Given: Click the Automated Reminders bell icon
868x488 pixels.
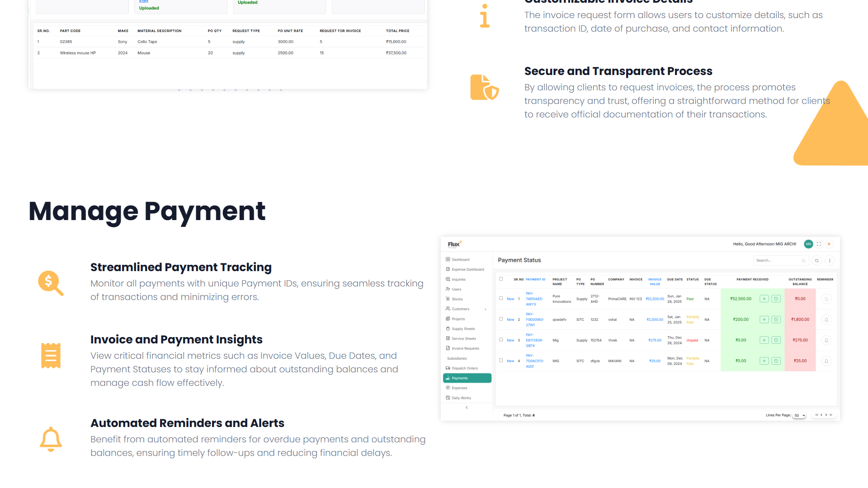Looking at the screenshot, I should tap(51, 439).
